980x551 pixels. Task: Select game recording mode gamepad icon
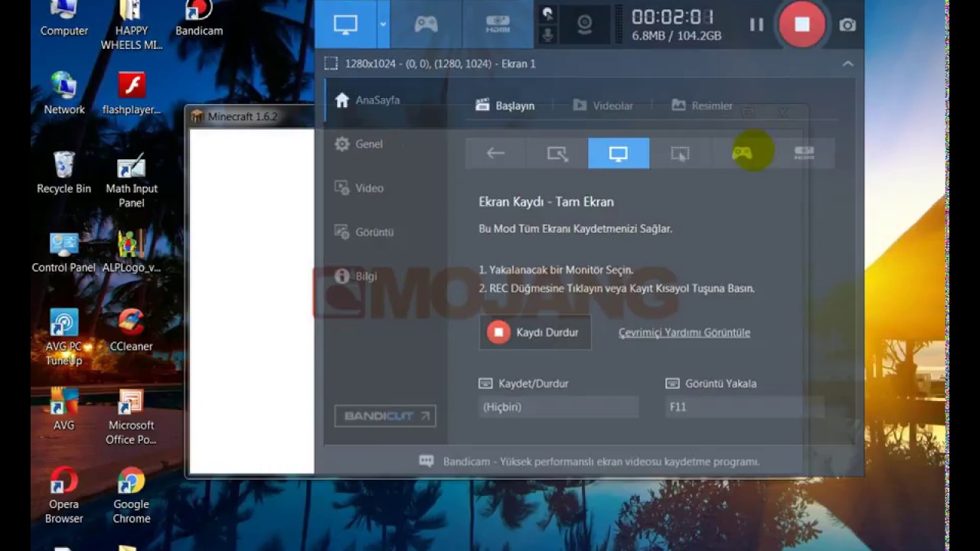[x=742, y=153]
